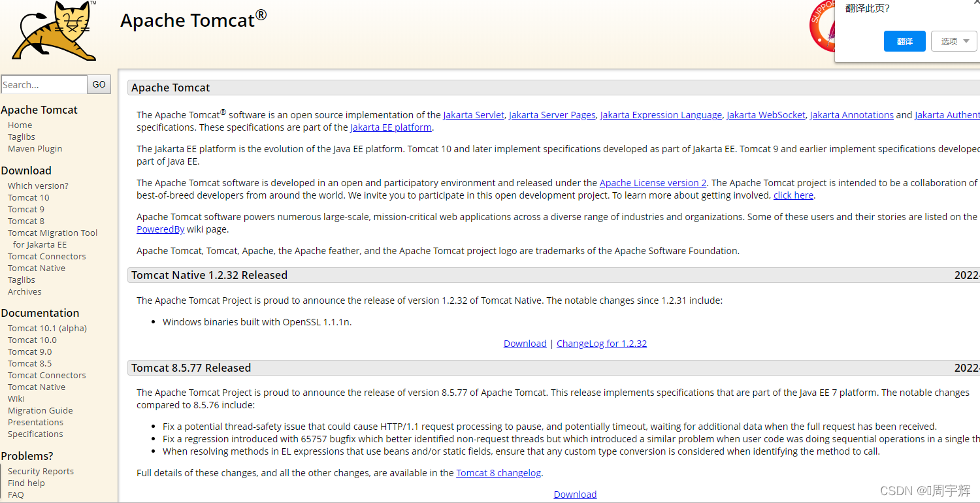Follow the Jakarta Server Pages link
This screenshot has width=980, height=503.
tap(552, 115)
